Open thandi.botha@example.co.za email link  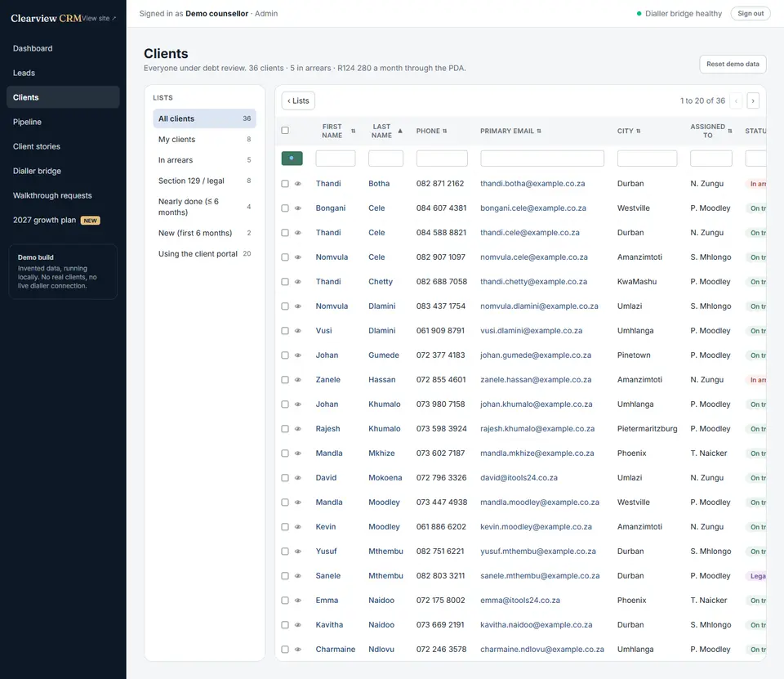pos(532,184)
